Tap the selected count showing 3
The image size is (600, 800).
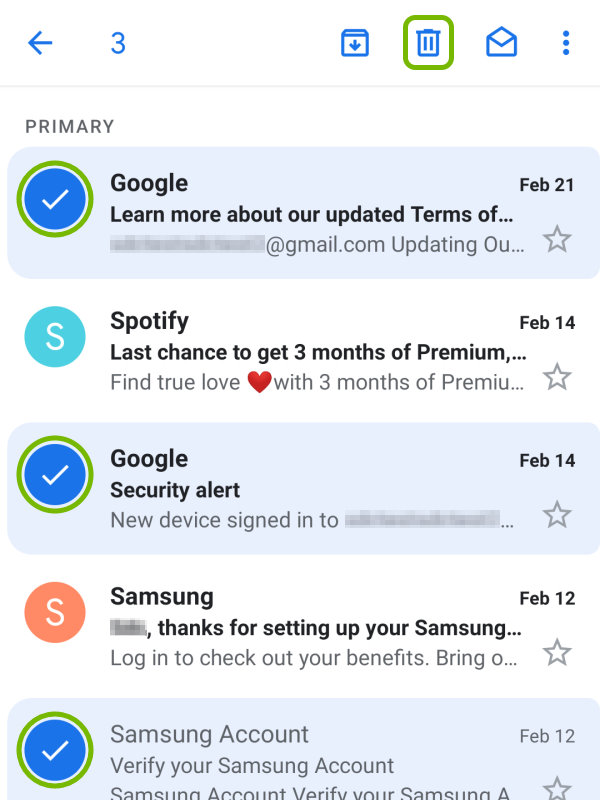(x=118, y=43)
